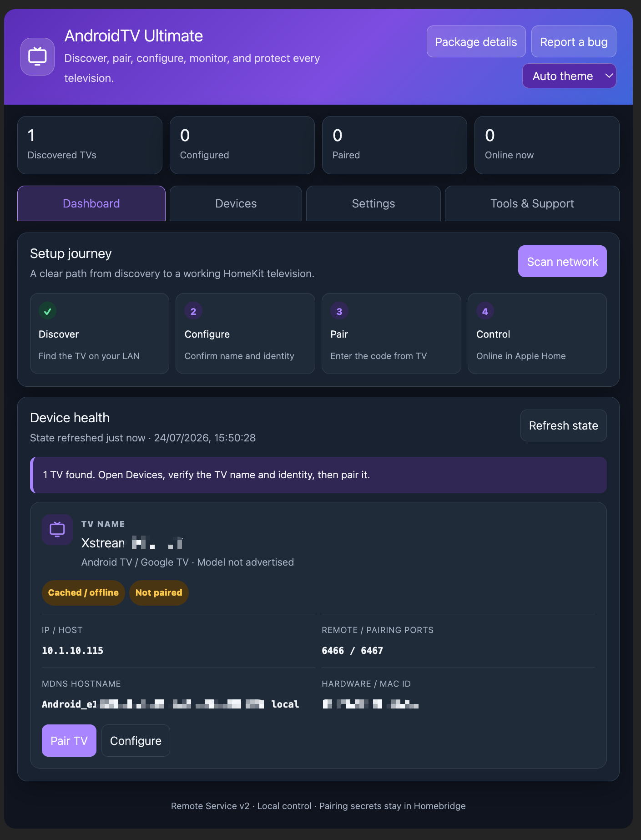Click the Not paired status badge
This screenshot has width=641, height=840.
159,592
